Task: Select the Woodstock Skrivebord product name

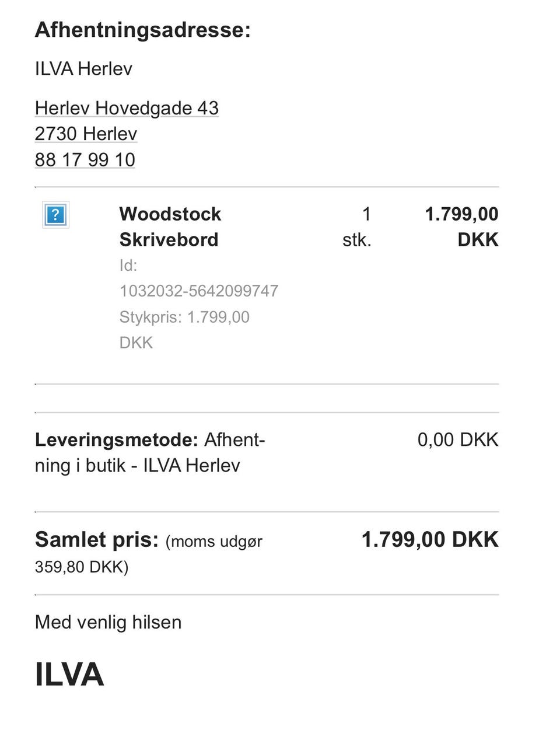Action: 170,226
